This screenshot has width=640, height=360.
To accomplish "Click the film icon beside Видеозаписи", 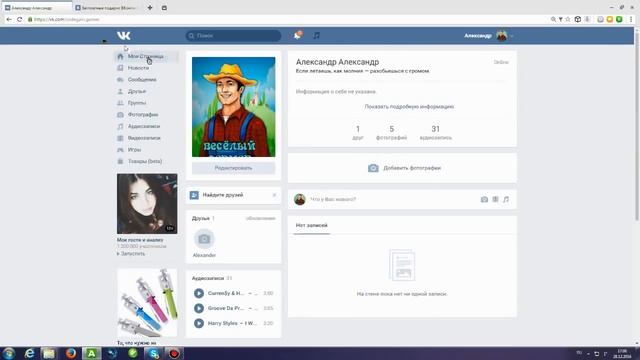I will pos(120,138).
